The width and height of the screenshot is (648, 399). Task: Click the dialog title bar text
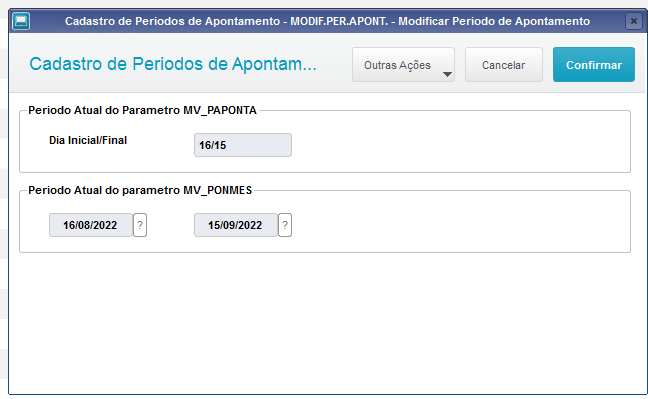(x=327, y=21)
